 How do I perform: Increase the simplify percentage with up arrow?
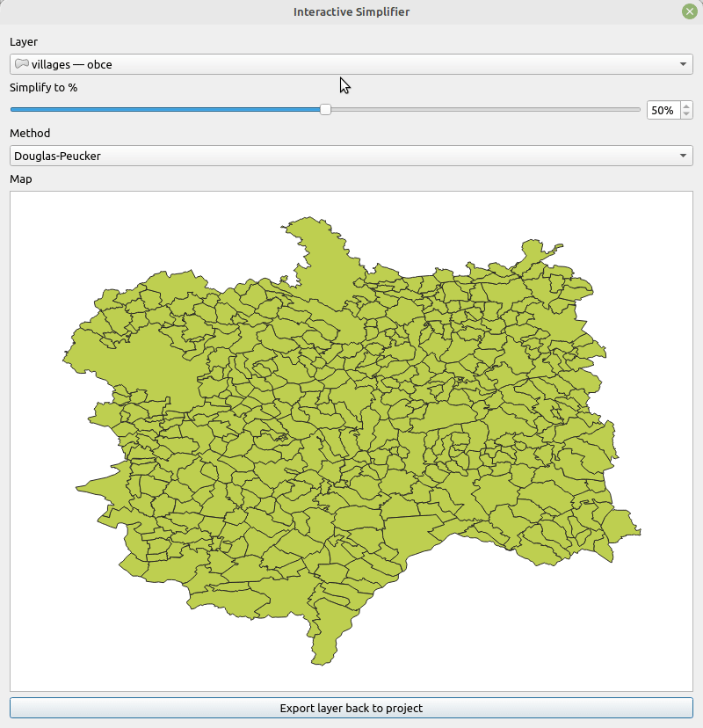tap(687, 106)
